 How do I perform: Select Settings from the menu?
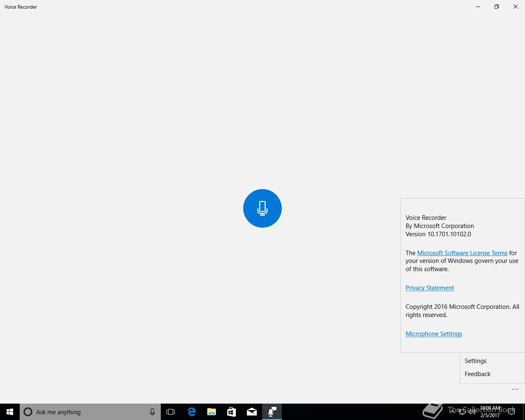tap(492, 361)
